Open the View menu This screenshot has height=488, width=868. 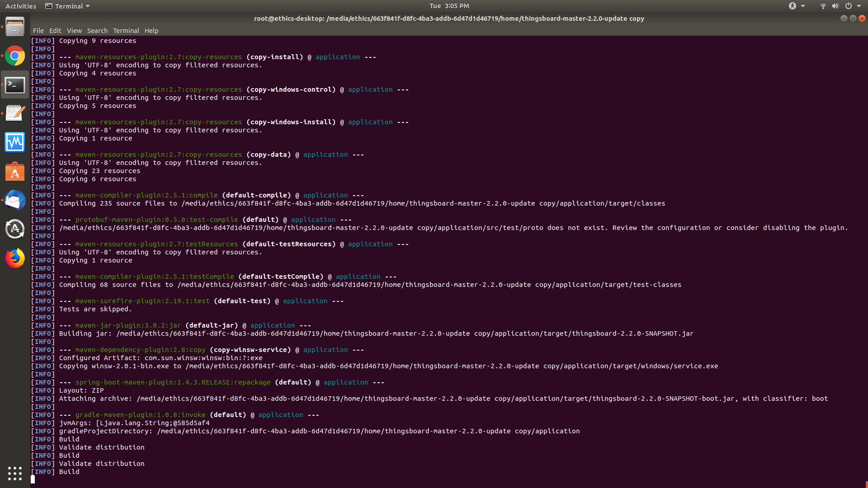74,31
